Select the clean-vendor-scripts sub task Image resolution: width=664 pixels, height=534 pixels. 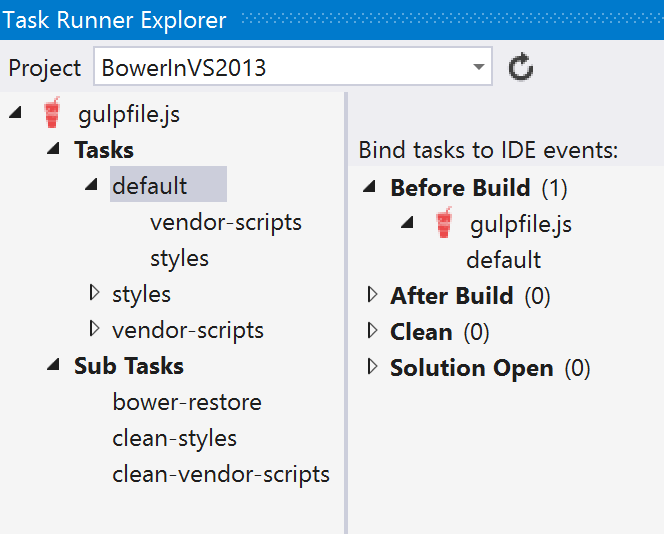point(221,474)
